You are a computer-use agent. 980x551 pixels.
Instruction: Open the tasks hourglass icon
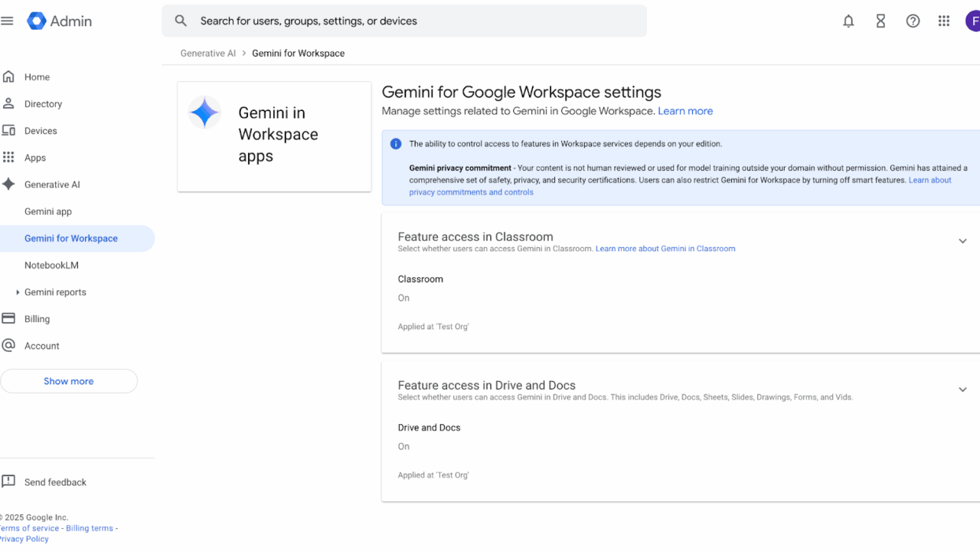(880, 21)
